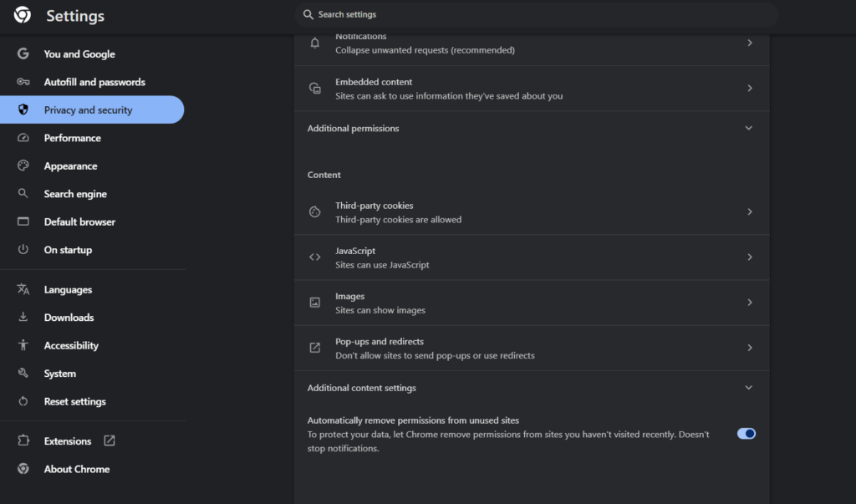Expand the Additional content settings section
Viewport: 856px width, 504px height.
pyautogui.click(x=748, y=387)
